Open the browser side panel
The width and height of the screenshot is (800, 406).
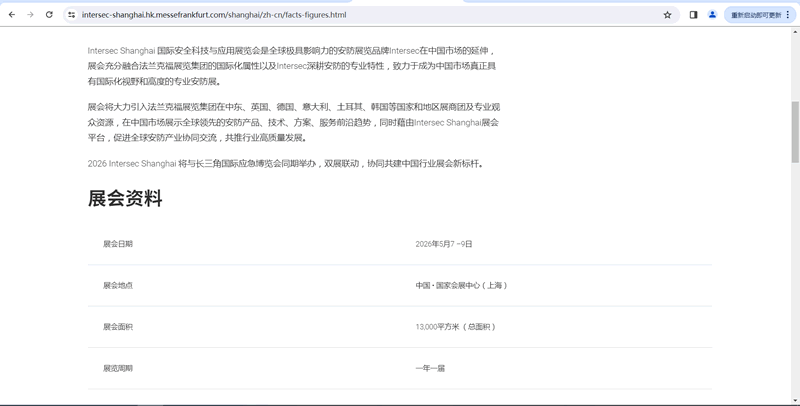pos(693,15)
